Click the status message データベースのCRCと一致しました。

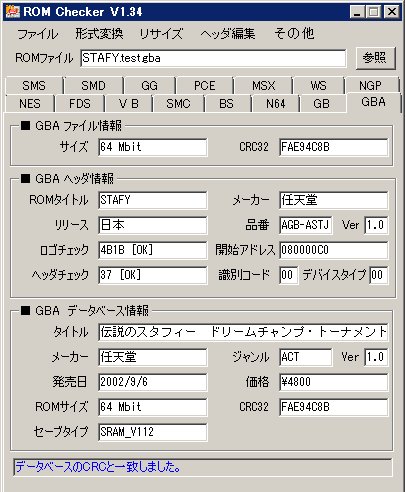(98, 467)
